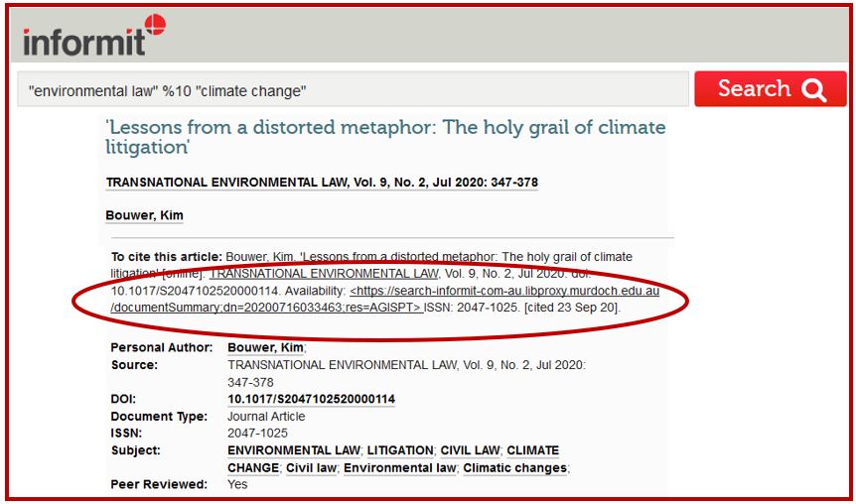The width and height of the screenshot is (856, 504).
Task: Focus the search query input field
Action: [x=353, y=90]
